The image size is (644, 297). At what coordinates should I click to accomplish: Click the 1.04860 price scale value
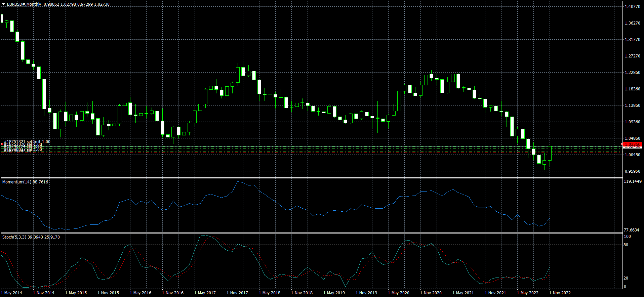(632, 138)
